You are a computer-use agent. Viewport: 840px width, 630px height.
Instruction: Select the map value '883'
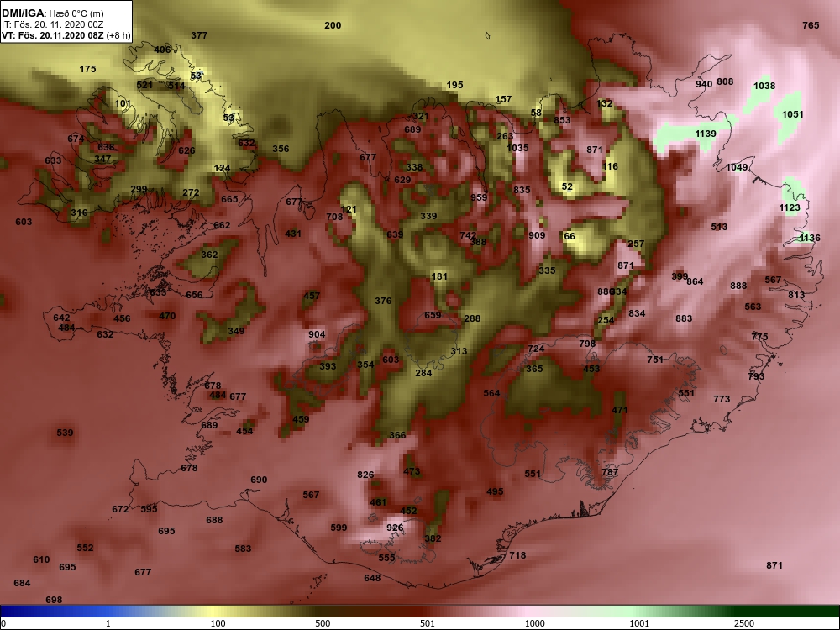684,318
